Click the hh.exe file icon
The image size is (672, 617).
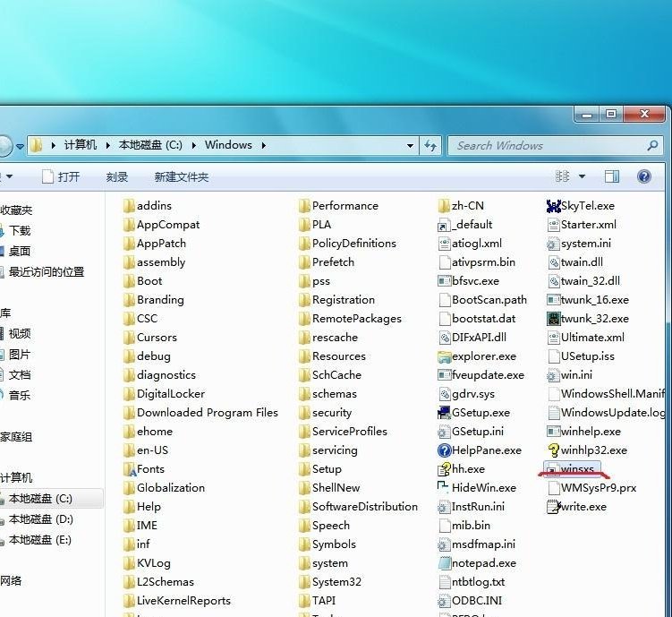tap(445, 469)
